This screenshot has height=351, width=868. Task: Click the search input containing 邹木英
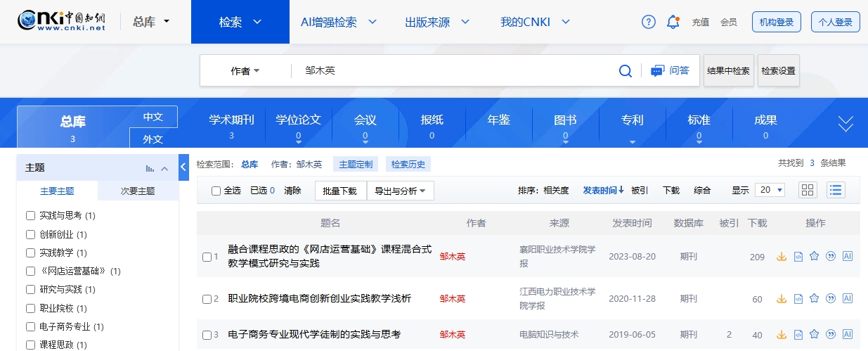pyautogui.click(x=450, y=70)
